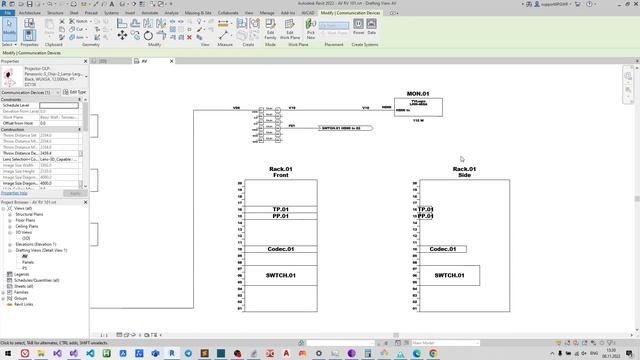Click Edit Type button
This screenshot has width=640, height=360.
(75, 92)
